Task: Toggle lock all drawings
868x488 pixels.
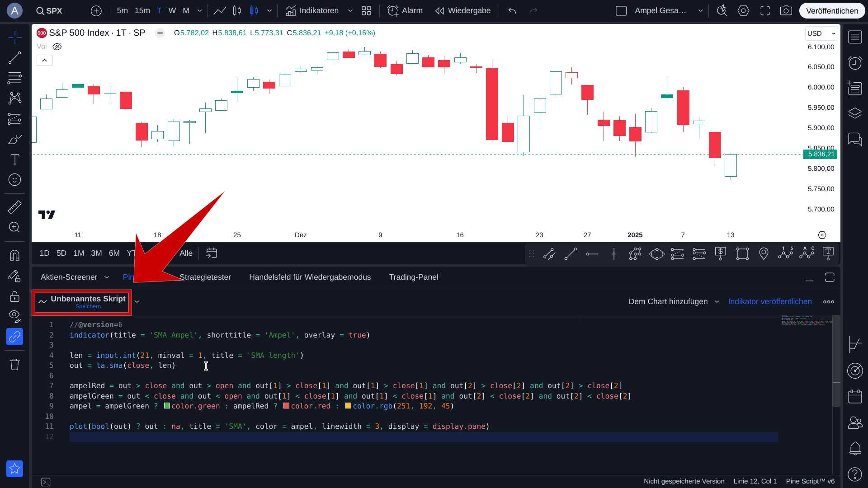Action: coord(14,296)
